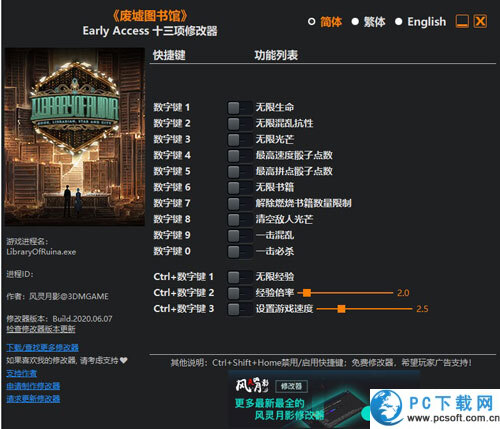Click the game speed value 2.5
This screenshot has height=429, width=500.
point(422,309)
